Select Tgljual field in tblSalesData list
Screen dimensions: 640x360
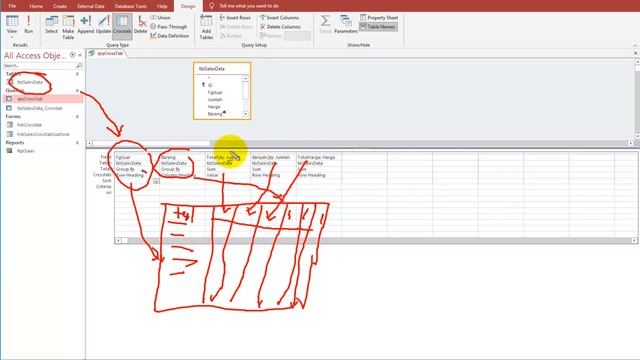tap(215, 92)
